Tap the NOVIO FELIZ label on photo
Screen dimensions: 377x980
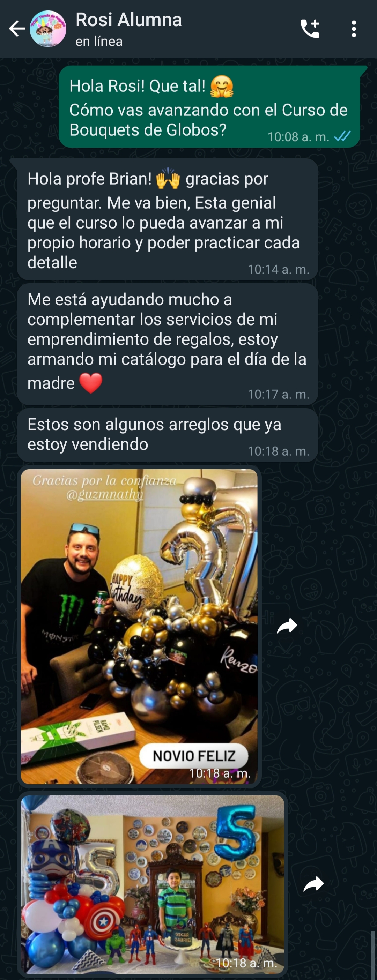tap(194, 756)
